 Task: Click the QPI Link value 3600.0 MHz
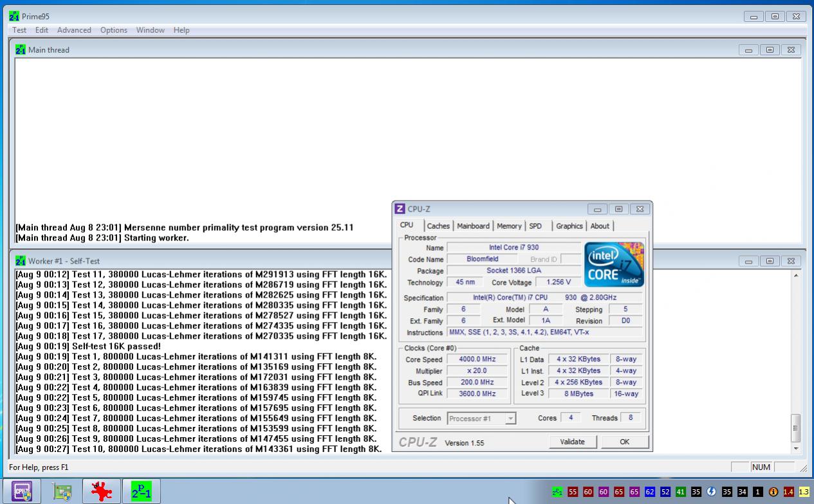click(x=477, y=393)
